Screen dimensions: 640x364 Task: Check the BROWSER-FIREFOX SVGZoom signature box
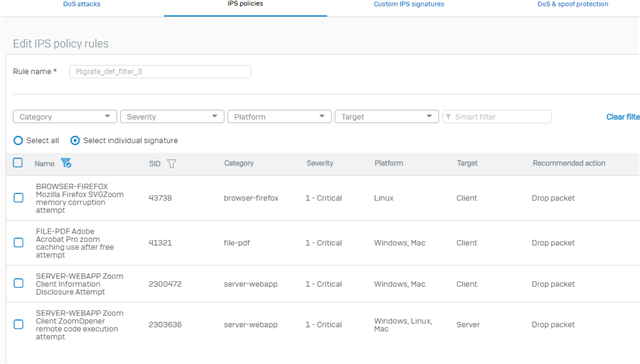[18, 198]
